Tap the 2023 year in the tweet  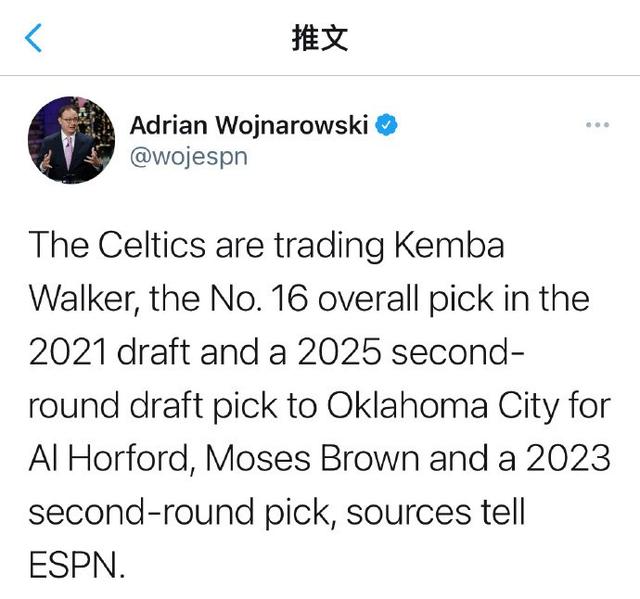point(568,459)
